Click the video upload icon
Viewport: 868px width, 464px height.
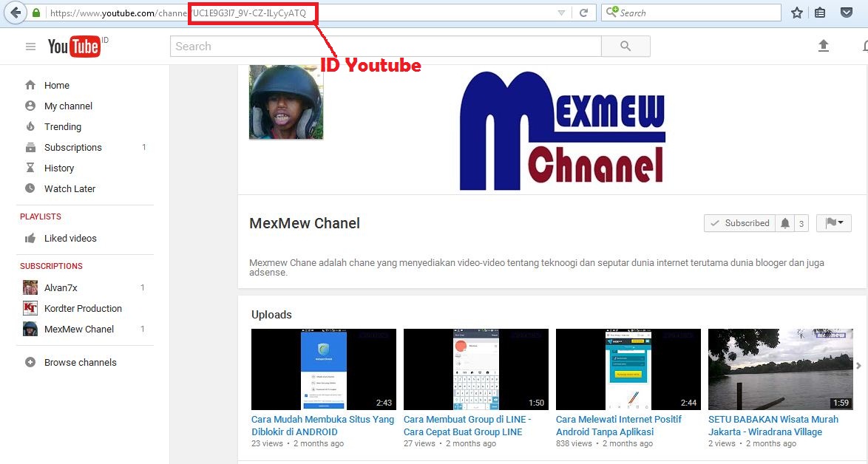pos(824,45)
